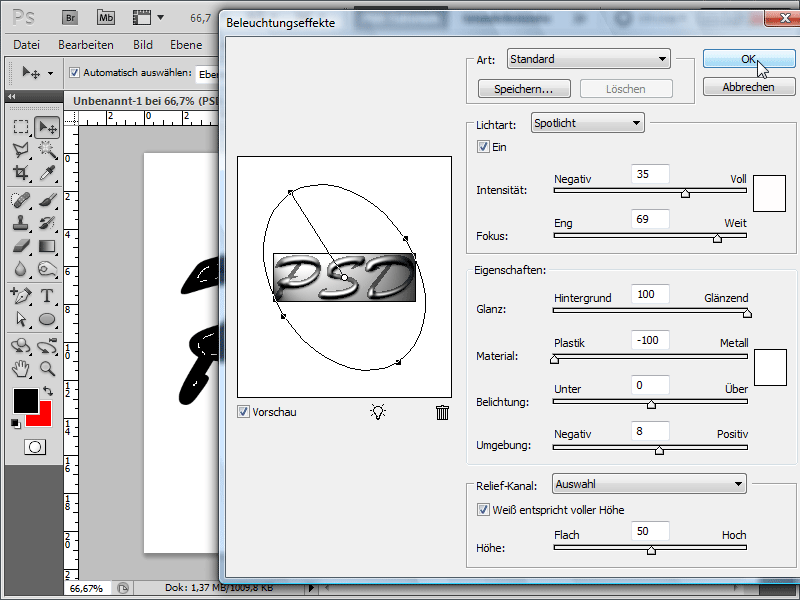The image size is (800, 600).
Task: Open Move tool preset picker arrow
Action: point(50,73)
